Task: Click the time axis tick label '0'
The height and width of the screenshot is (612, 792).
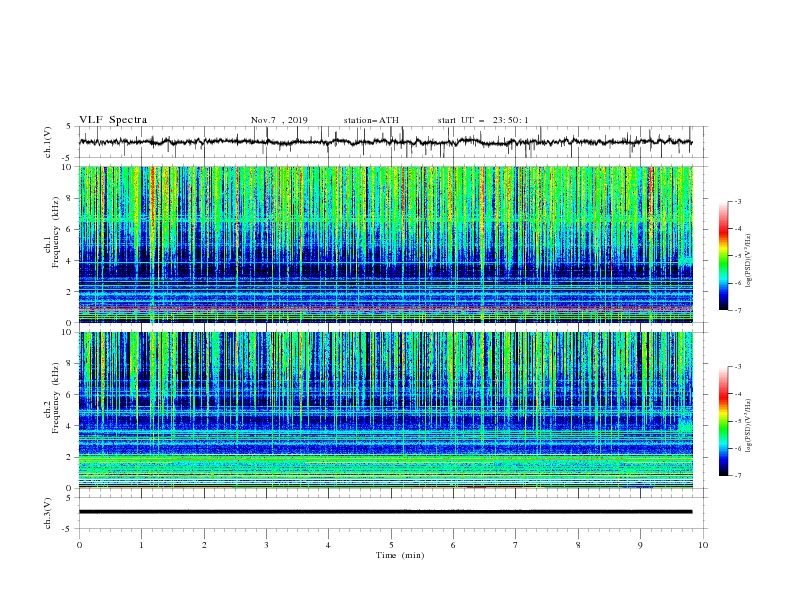Action: coord(79,545)
